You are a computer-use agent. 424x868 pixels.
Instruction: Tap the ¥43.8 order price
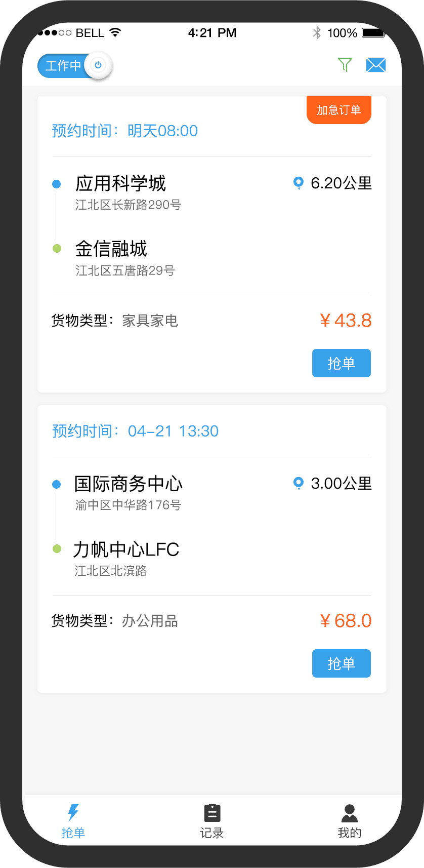pyautogui.click(x=346, y=321)
